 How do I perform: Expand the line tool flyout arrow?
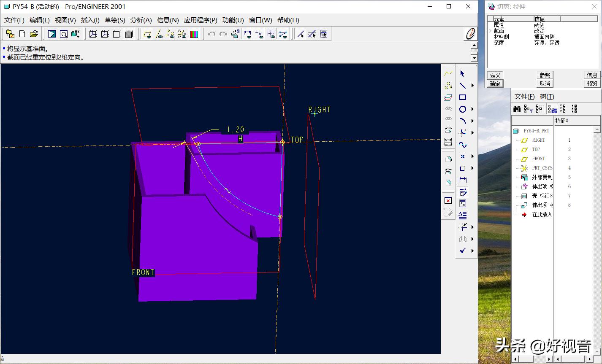point(472,86)
